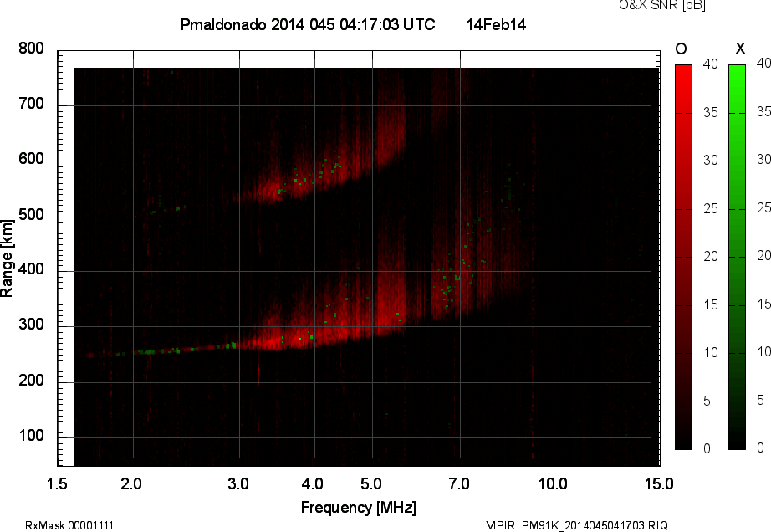The width and height of the screenshot is (771, 532).
Task: Click the red O-mode SNR colorbar
Action: 683,257
